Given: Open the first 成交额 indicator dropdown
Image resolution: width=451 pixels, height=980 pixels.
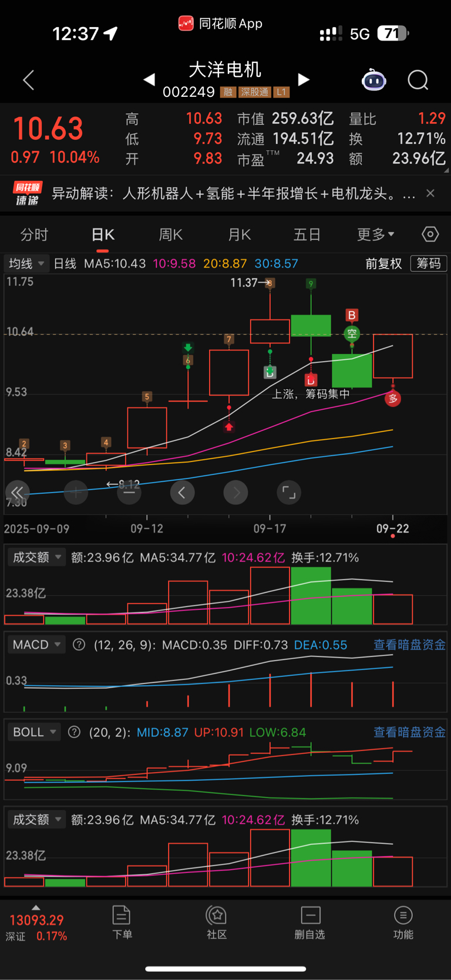Looking at the screenshot, I should [x=36, y=557].
